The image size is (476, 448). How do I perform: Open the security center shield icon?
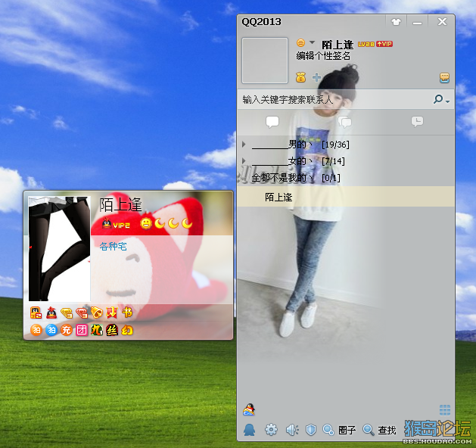click(x=311, y=430)
